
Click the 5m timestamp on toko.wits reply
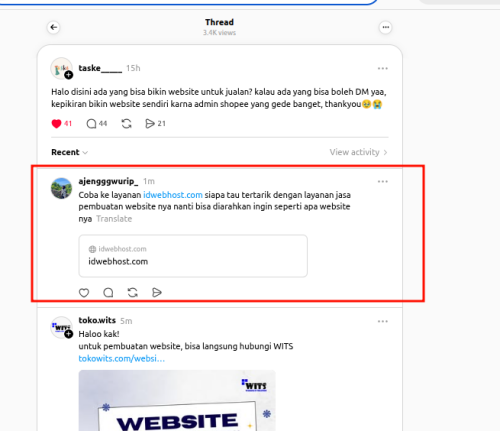coord(126,321)
